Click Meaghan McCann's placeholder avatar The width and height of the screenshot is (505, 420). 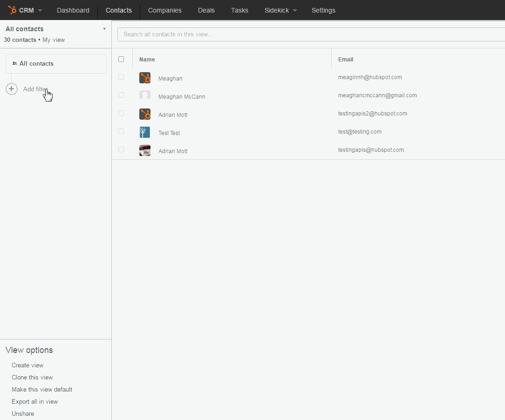tap(145, 96)
